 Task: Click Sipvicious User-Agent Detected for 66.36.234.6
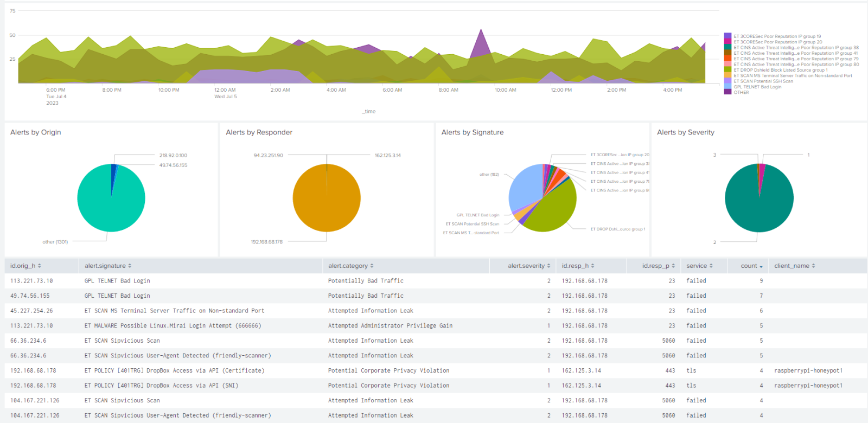point(177,356)
